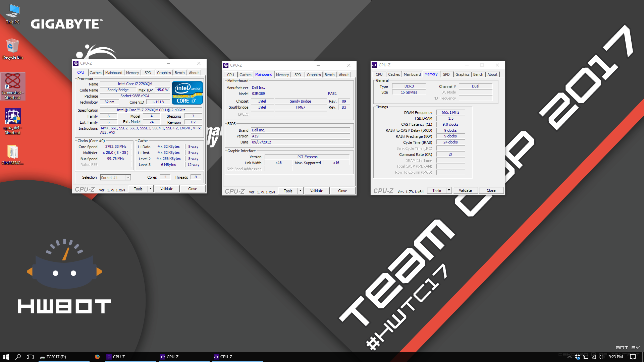Open the taskbar clock showing 9:23 PM
Screen dimensions: 644x362
(x=615, y=357)
